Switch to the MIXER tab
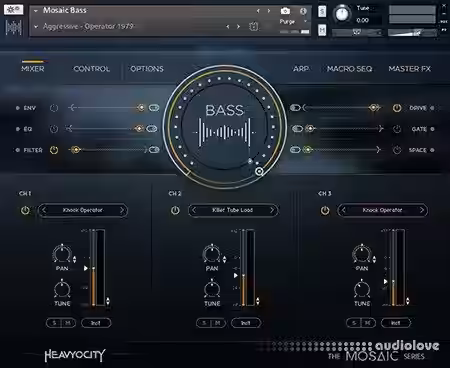The image size is (450, 368). pos(33,69)
